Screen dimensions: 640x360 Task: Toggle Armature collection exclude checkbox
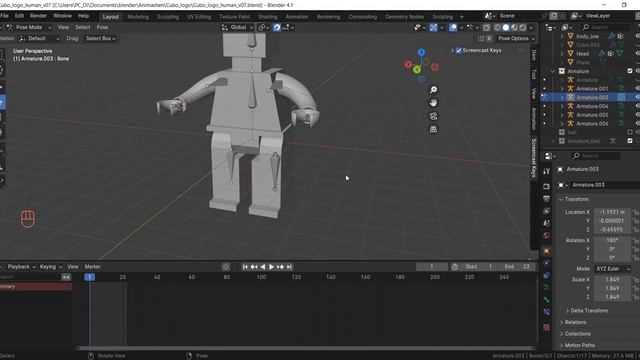630,71
